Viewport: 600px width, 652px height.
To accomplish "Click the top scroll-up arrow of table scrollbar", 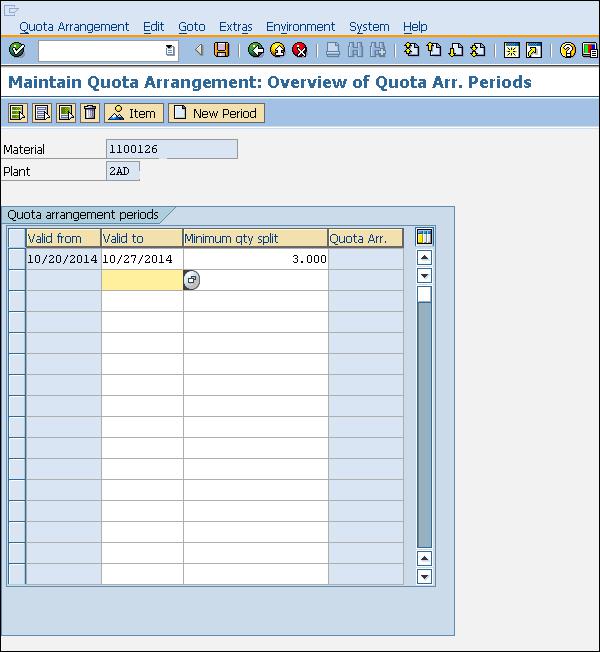I will point(424,258).
